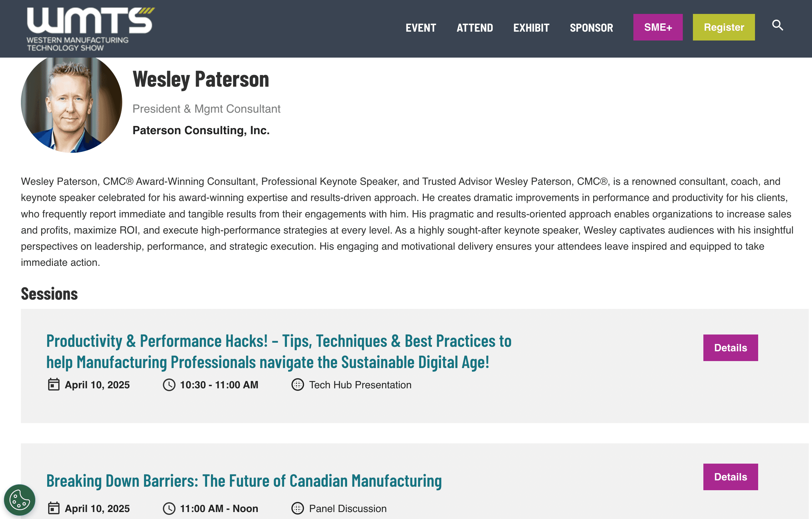Click calendar icon in Breaking Down Barriers session
812x519 pixels.
[54, 508]
